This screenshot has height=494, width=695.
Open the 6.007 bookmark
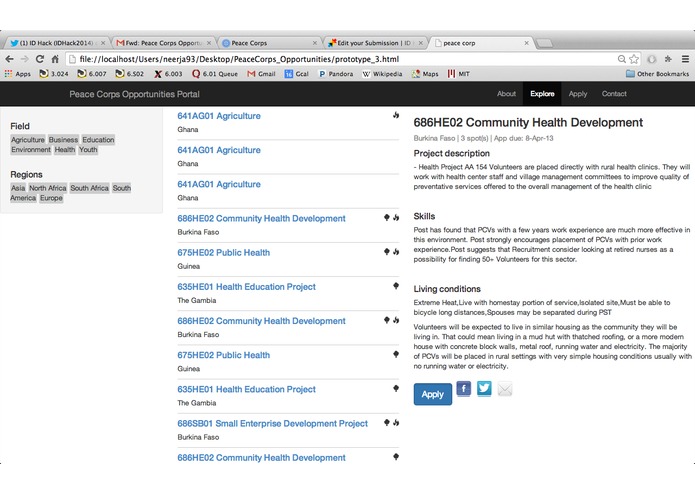click(92, 74)
